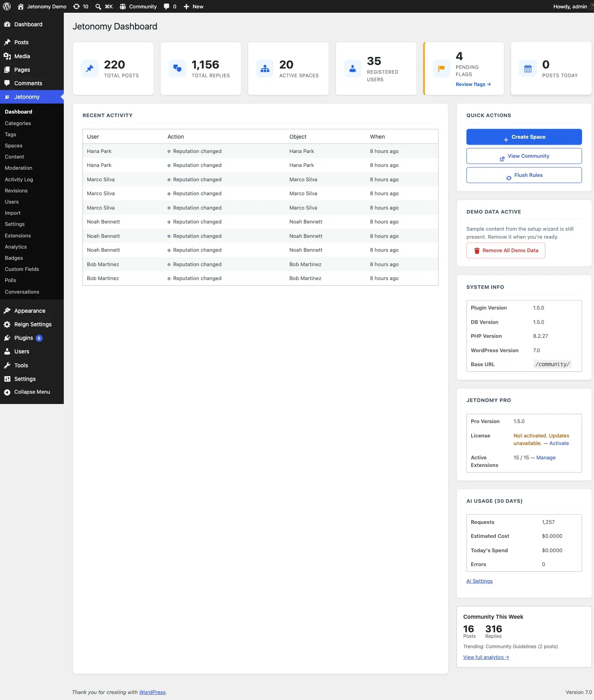Open Spaces in Jetonomy submenu
Viewport: 594px width, 700px height.
(14, 146)
